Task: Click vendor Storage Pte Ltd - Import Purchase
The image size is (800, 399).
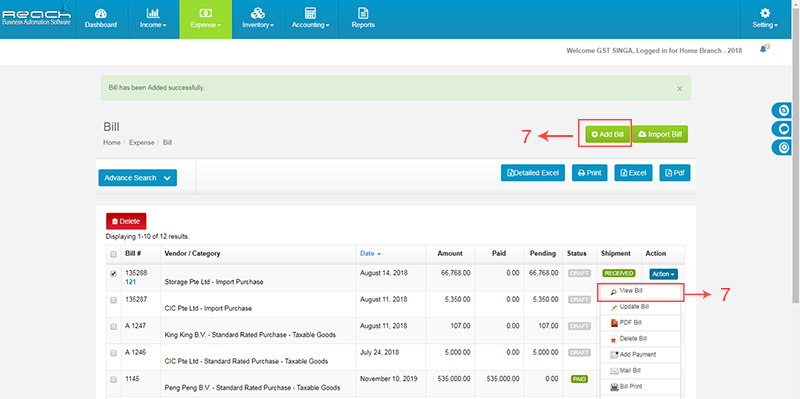Action: (214, 282)
